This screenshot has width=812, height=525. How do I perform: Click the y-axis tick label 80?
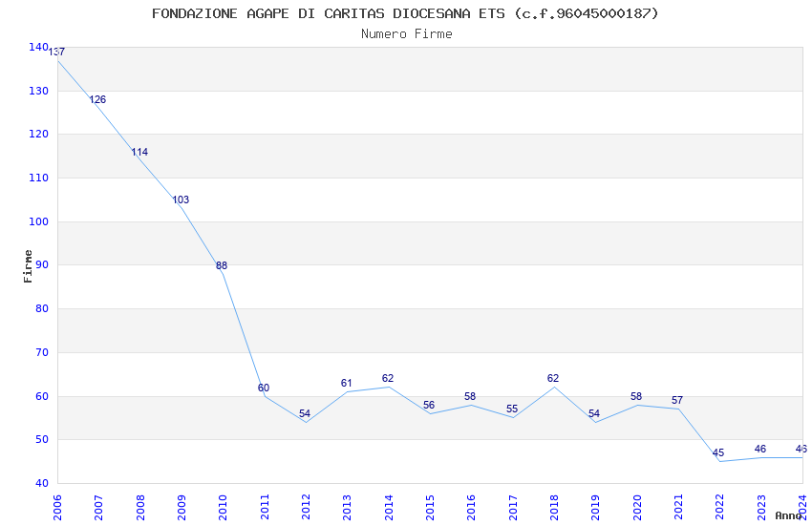pyautogui.click(x=41, y=308)
